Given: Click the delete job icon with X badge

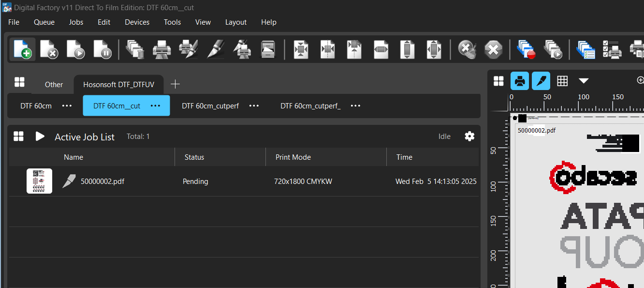Looking at the screenshot, I should [49, 49].
